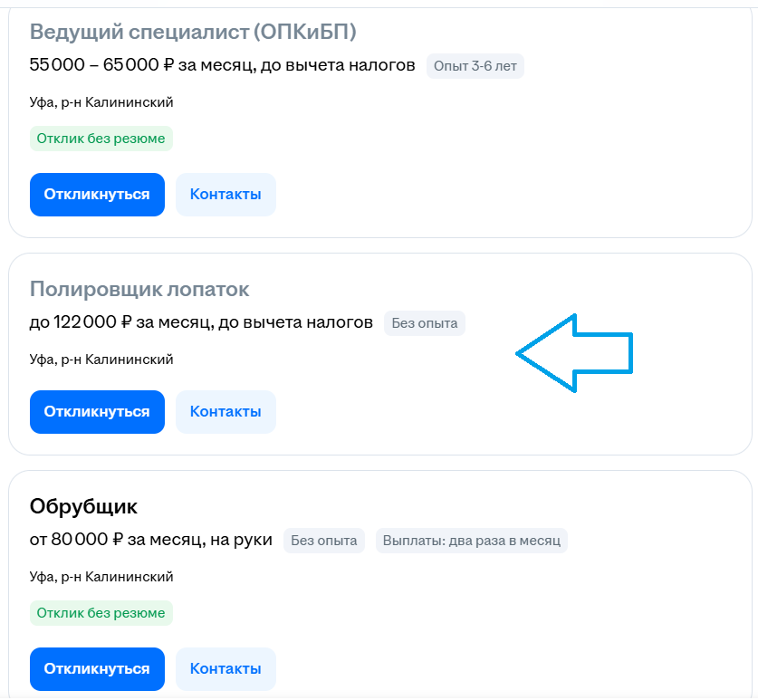
Task: Click the Выплаты: два раза в месяц tag
Action: point(471,541)
